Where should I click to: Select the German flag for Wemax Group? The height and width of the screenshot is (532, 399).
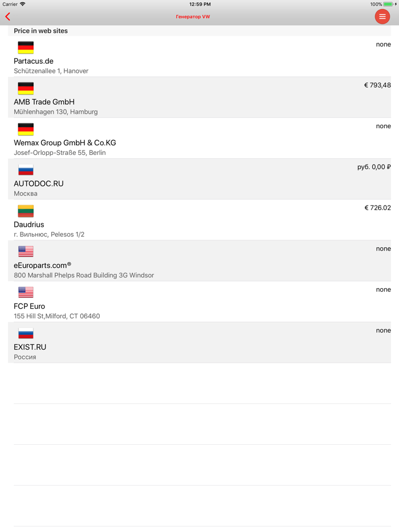[25, 129]
